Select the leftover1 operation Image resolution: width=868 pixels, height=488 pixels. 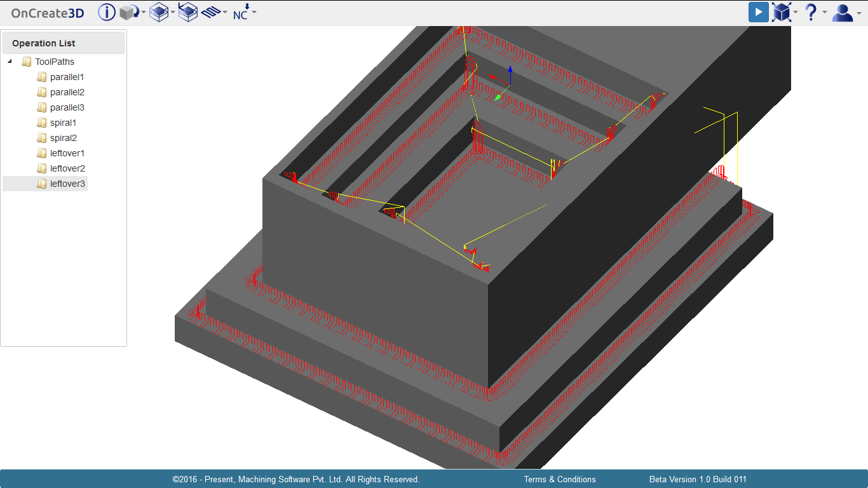pos(67,153)
